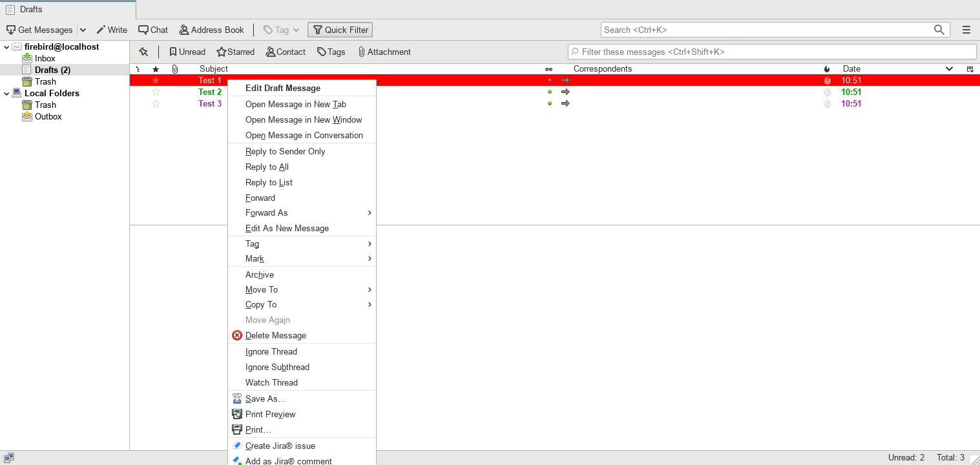Open the Inbox folder
The height and width of the screenshot is (465, 980).
pos(45,58)
